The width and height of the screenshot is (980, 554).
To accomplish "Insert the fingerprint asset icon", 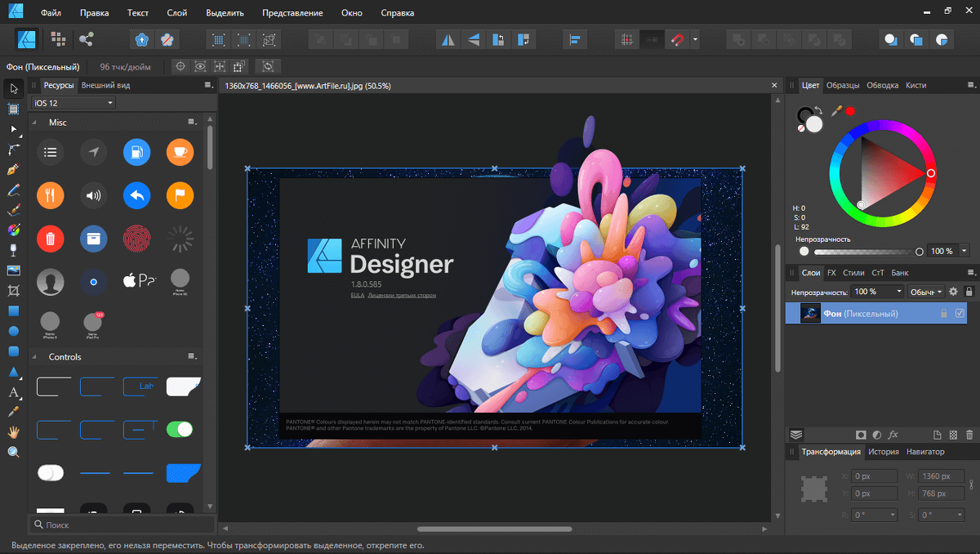I will tap(136, 239).
